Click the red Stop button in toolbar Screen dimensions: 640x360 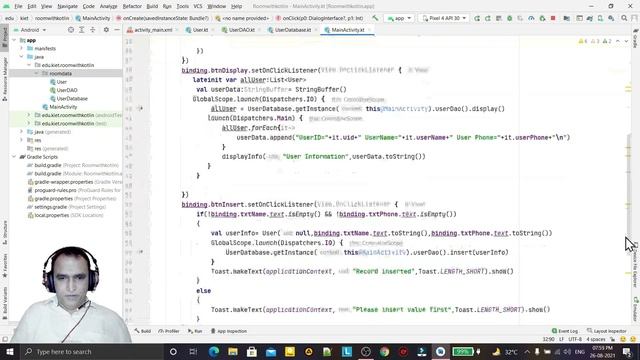(553, 18)
